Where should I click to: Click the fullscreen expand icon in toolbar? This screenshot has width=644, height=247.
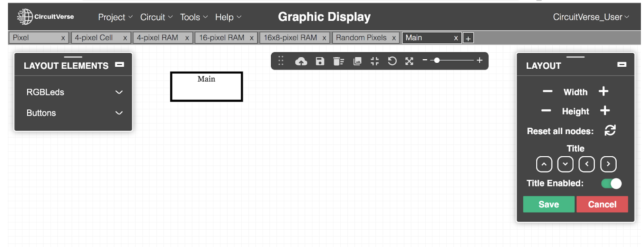409,61
